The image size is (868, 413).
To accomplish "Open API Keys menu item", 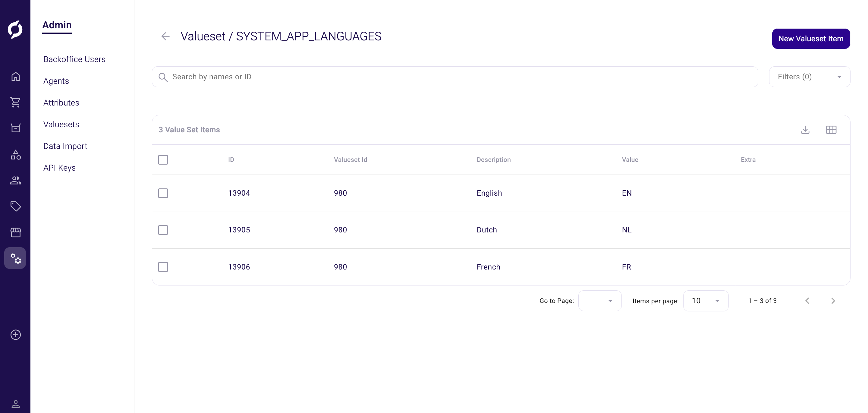I will tap(60, 168).
